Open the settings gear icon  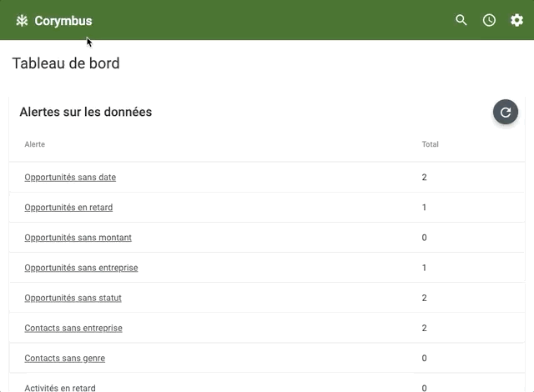(x=516, y=20)
